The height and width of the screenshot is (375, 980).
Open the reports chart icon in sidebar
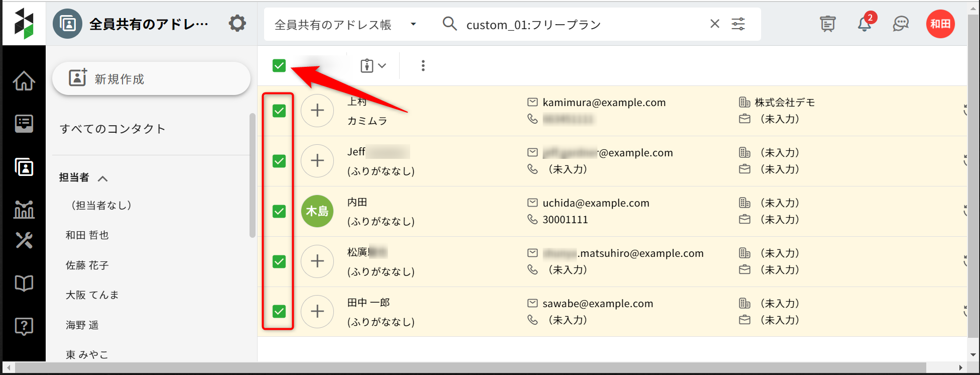tap(24, 209)
